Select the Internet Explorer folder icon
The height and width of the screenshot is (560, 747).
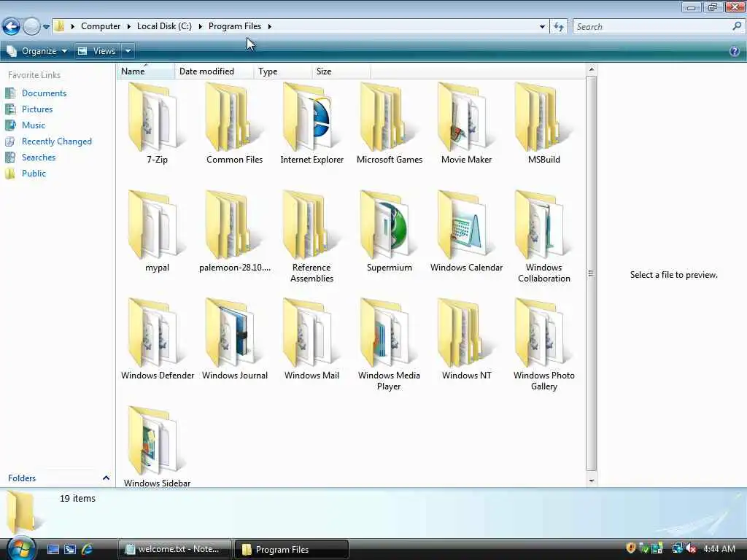click(x=311, y=117)
